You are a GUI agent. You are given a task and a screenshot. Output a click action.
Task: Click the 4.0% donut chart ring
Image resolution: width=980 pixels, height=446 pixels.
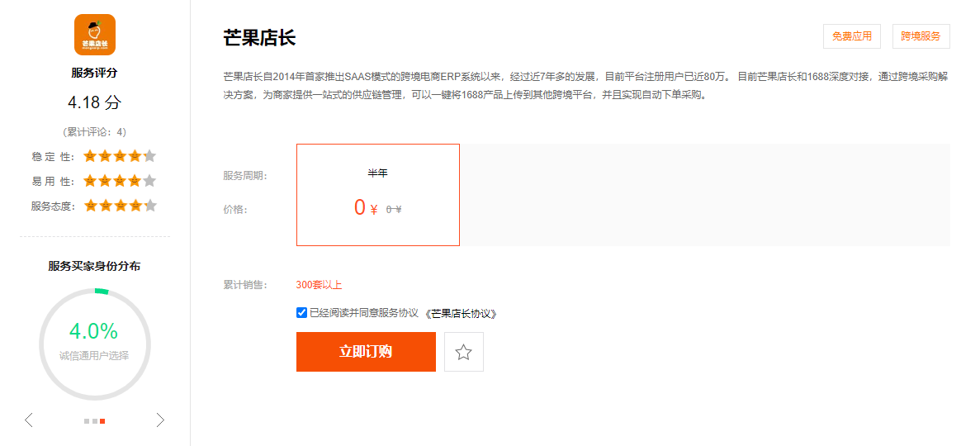tap(94, 344)
